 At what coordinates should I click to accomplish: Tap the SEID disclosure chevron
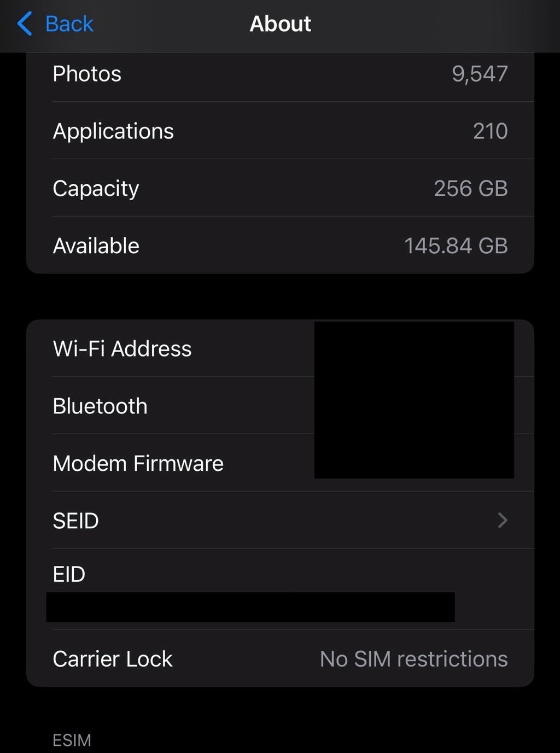(x=503, y=521)
